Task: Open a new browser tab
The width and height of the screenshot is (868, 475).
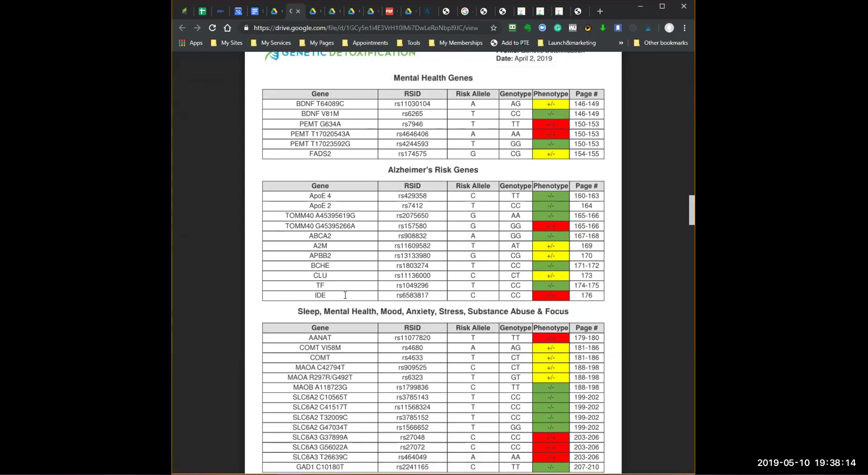Action: [x=600, y=11]
